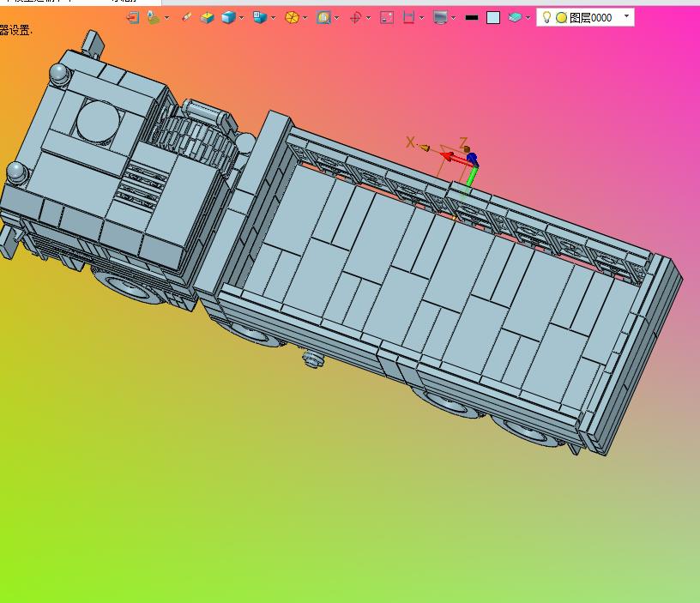Select the blue shaded cube display icon
700x603 pixels.
tap(228, 18)
